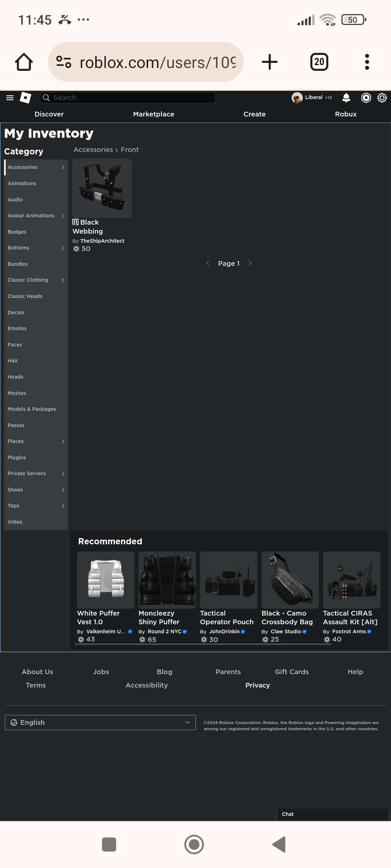Open the Liberal profile avatar

297,98
